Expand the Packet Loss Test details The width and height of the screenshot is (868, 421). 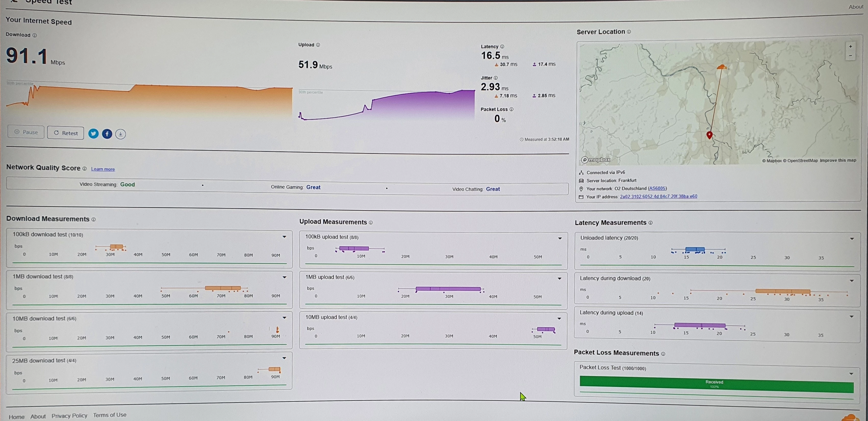(851, 374)
